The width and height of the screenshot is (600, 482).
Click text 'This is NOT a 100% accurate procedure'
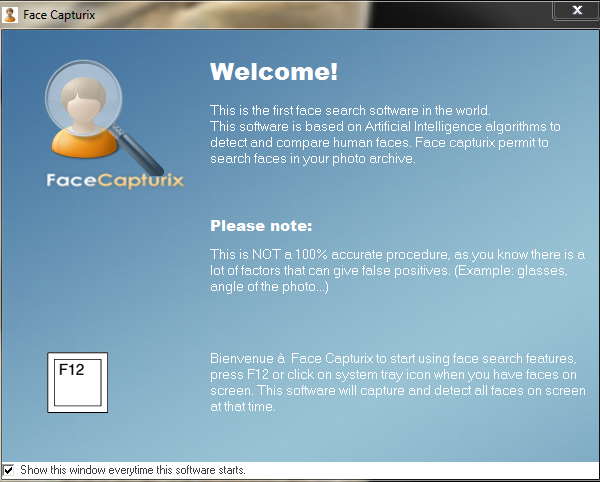click(331, 254)
